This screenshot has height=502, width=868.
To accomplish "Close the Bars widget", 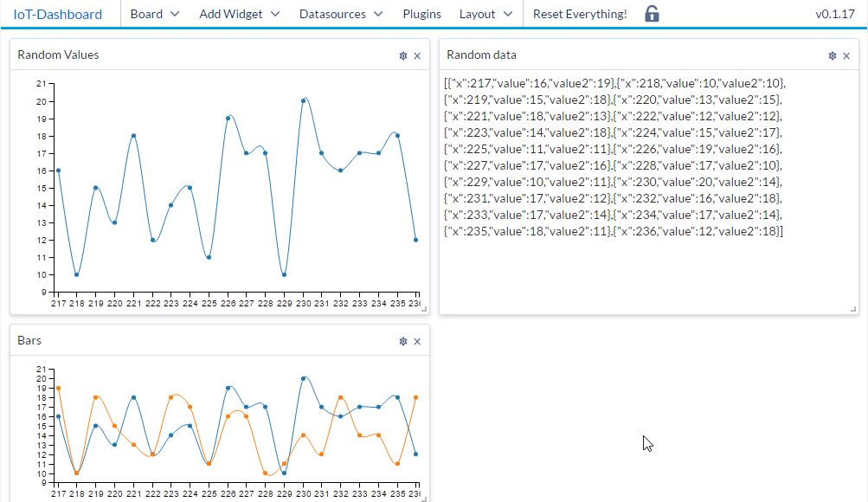I will (x=417, y=341).
